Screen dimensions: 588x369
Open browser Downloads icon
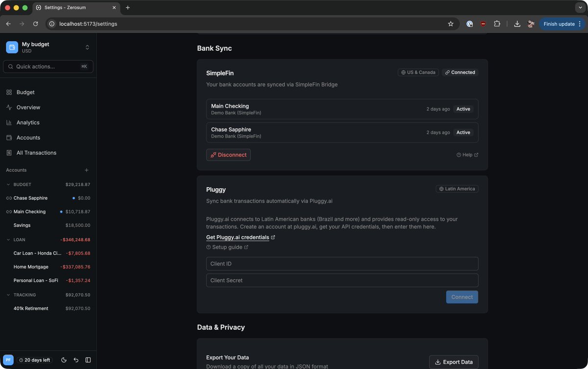517,24
